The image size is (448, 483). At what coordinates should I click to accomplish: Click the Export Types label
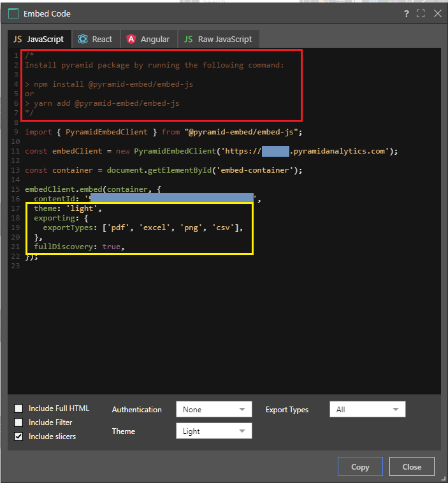(287, 410)
